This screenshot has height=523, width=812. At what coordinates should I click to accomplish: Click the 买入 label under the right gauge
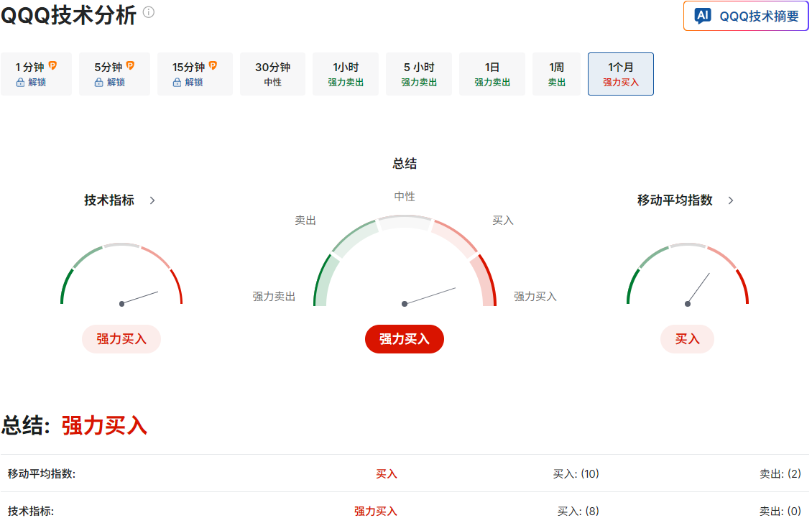pyautogui.click(x=687, y=338)
